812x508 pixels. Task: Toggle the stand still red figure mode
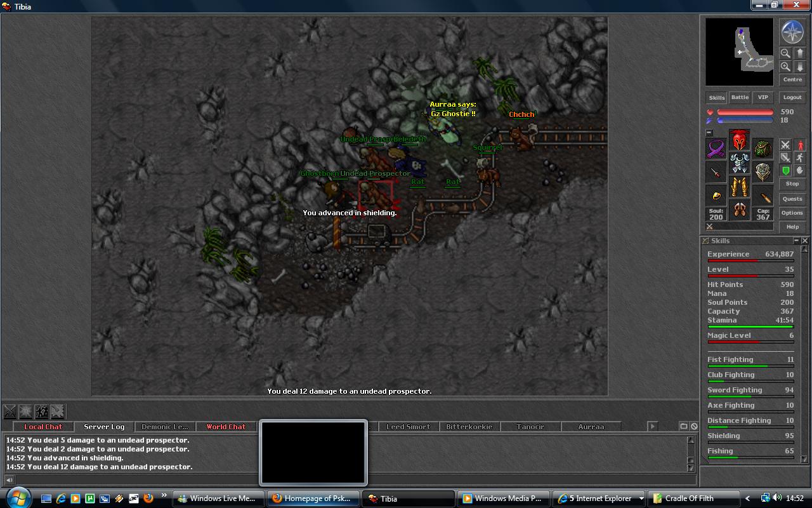[x=800, y=145]
